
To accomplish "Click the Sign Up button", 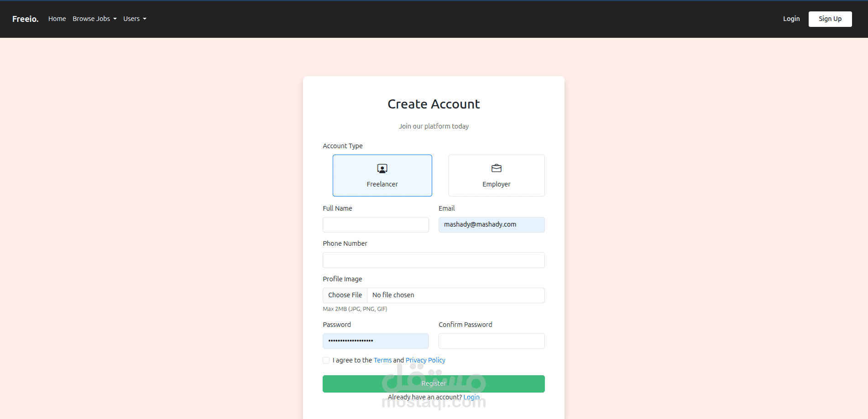I will point(830,19).
